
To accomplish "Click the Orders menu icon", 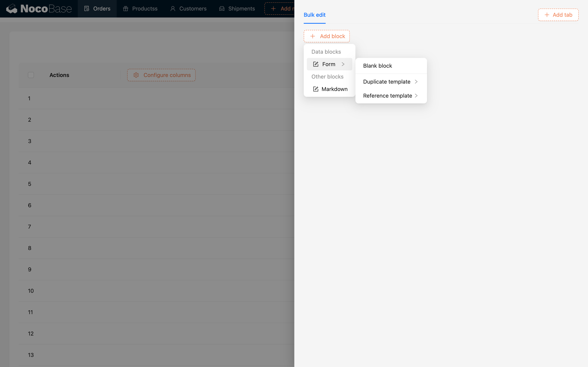I will click(87, 9).
